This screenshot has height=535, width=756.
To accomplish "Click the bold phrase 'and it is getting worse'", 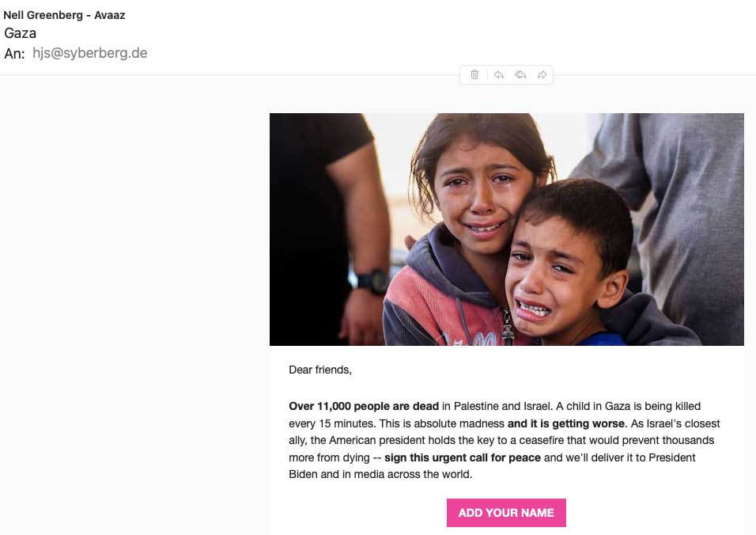I will [x=565, y=423].
